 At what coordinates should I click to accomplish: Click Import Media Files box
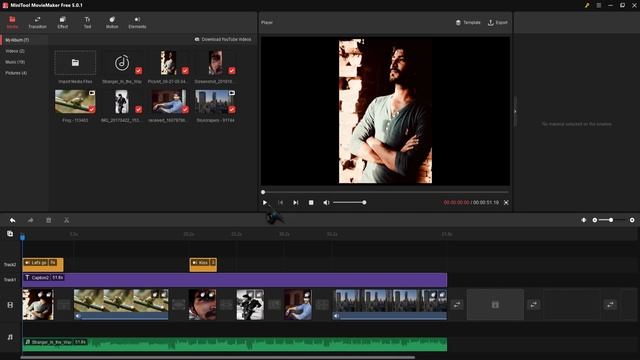coord(75,62)
